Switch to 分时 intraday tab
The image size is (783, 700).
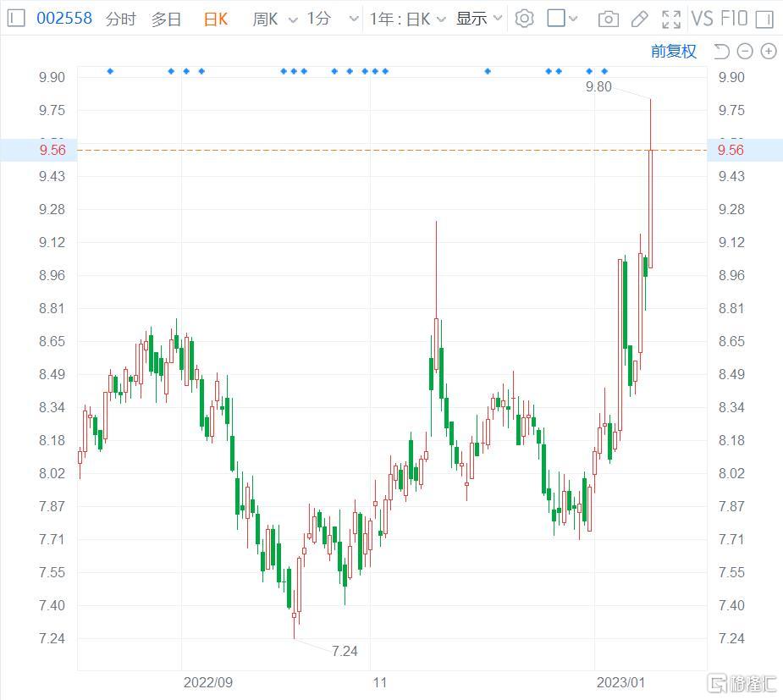click(121, 19)
